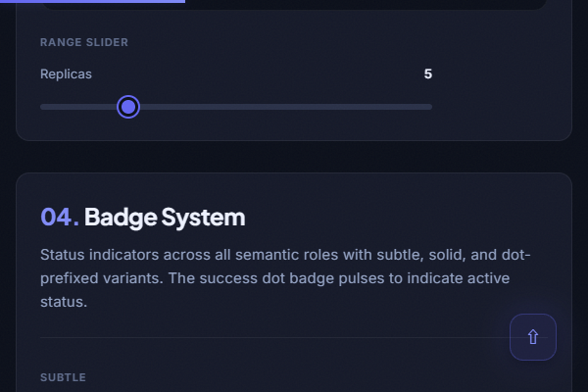Click the "SUBTLE" badge group label
The image size is (588, 392).
[x=63, y=377]
